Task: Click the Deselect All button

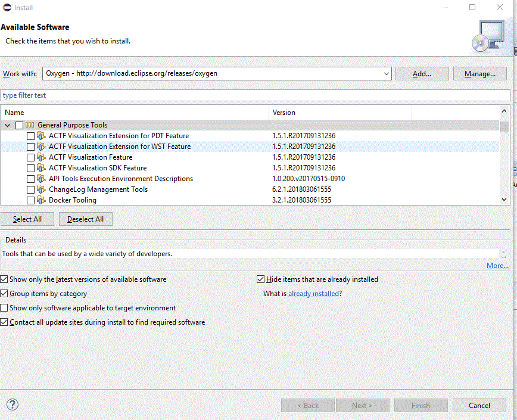Action: coord(85,219)
